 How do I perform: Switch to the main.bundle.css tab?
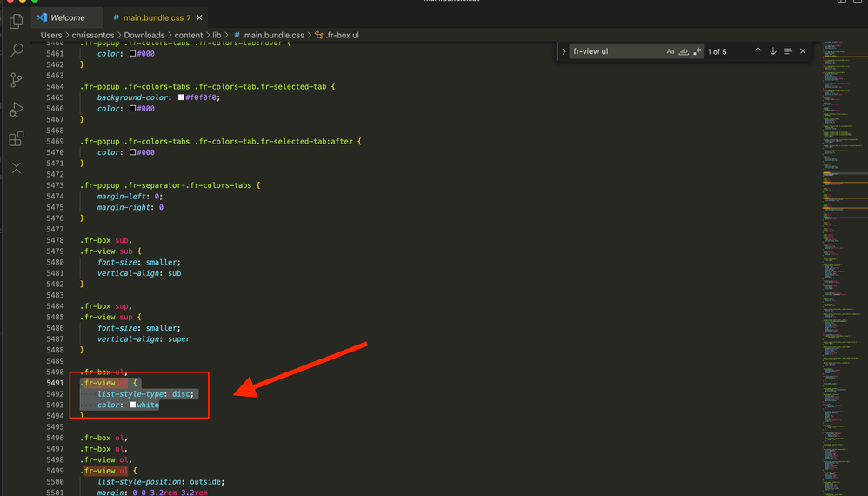click(157, 17)
